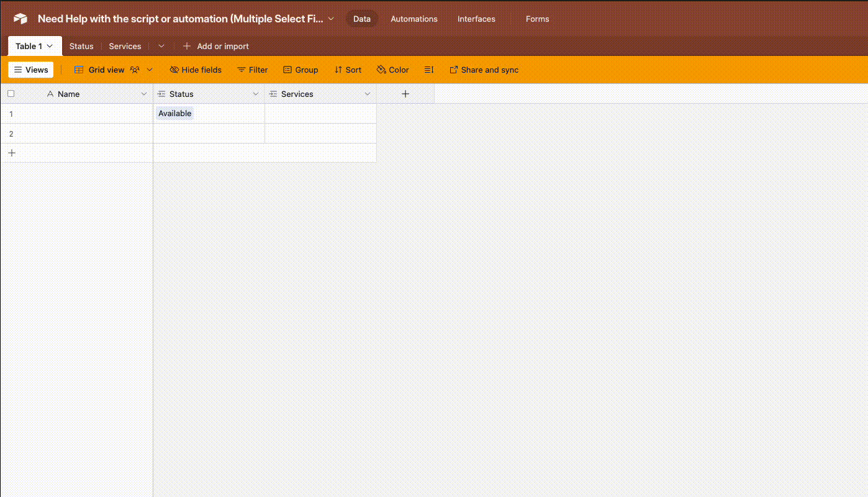
Task: Open the Color menu
Action: click(x=393, y=70)
